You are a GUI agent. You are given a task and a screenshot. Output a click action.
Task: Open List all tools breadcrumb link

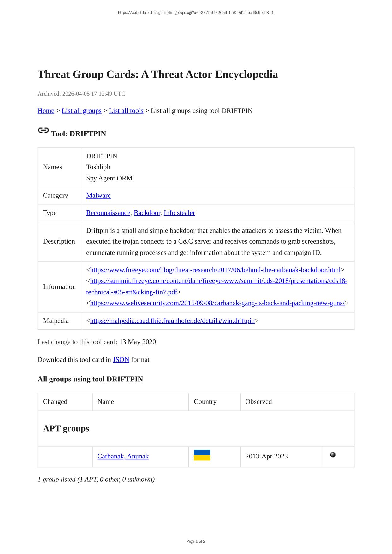(126, 111)
